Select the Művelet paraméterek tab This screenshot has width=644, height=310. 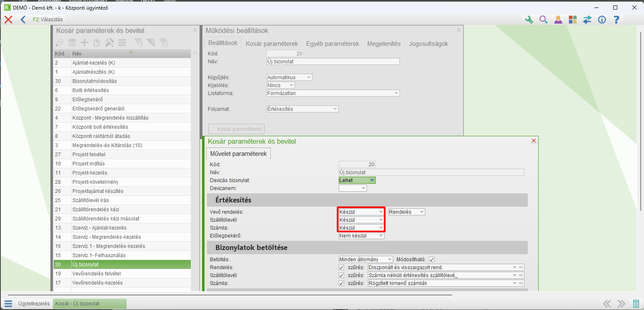coord(238,154)
